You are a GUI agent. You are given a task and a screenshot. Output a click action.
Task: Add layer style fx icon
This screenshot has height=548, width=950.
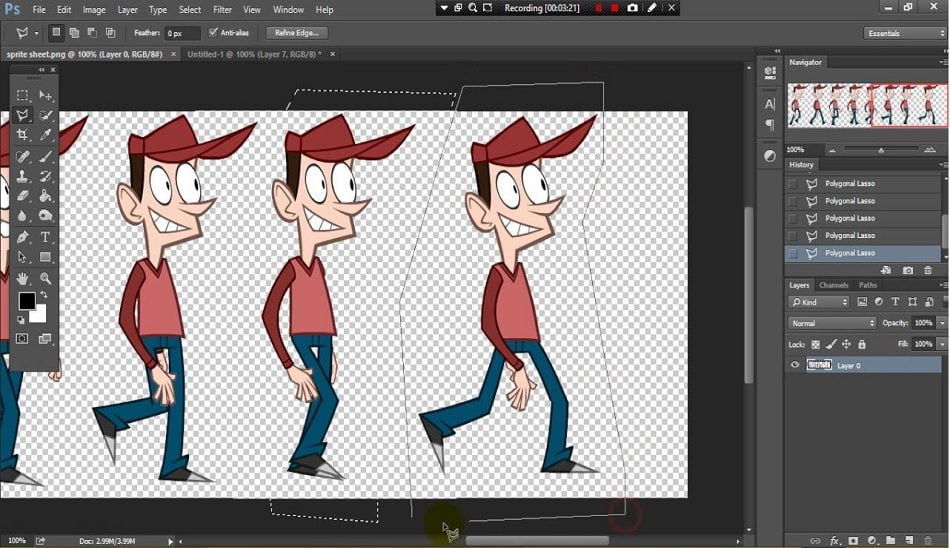pyautogui.click(x=834, y=540)
